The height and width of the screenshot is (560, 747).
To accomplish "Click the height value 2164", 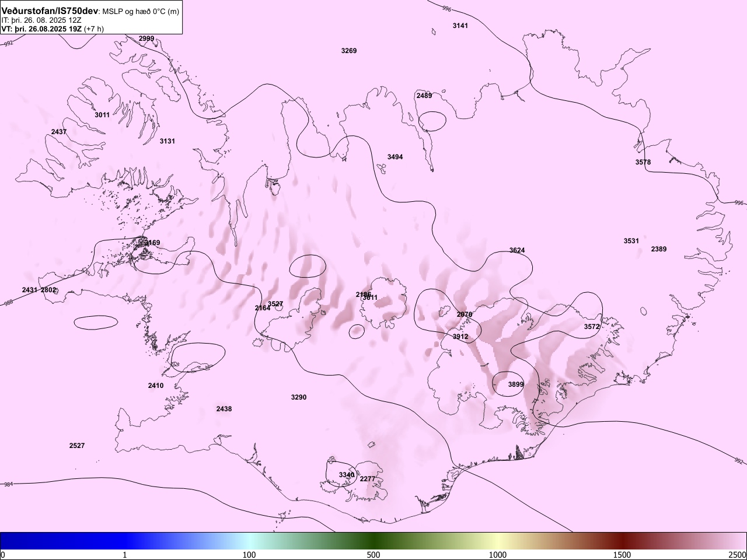I will tap(263, 308).
